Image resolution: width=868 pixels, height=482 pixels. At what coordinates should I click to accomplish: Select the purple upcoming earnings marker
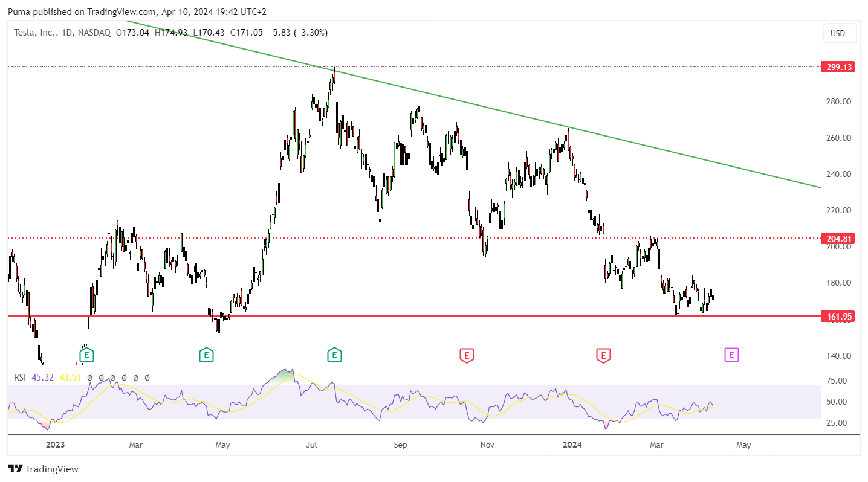731,355
